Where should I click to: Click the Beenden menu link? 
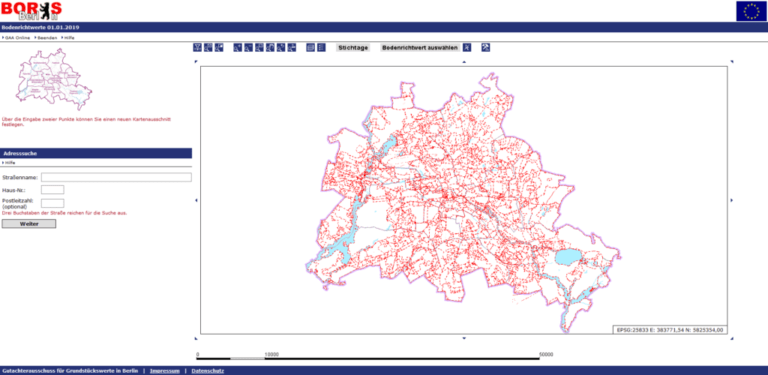point(48,38)
